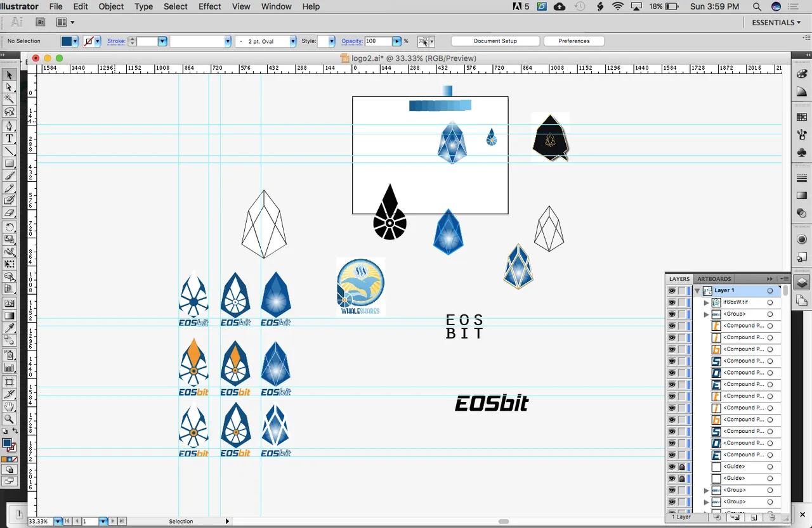Image resolution: width=812 pixels, height=528 pixels.
Task: Open the Layers panel icon in right dock
Action: pos(802,283)
